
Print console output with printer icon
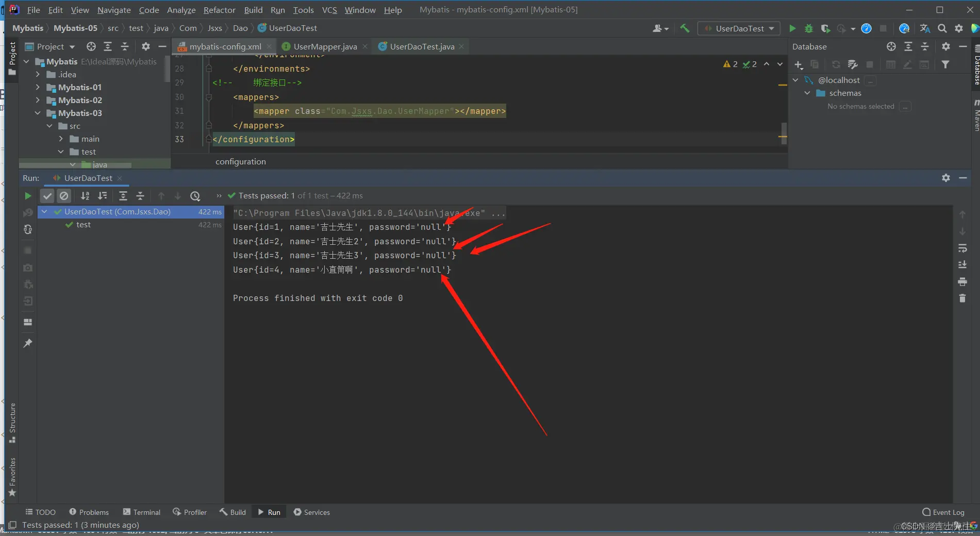coord(962,282)
